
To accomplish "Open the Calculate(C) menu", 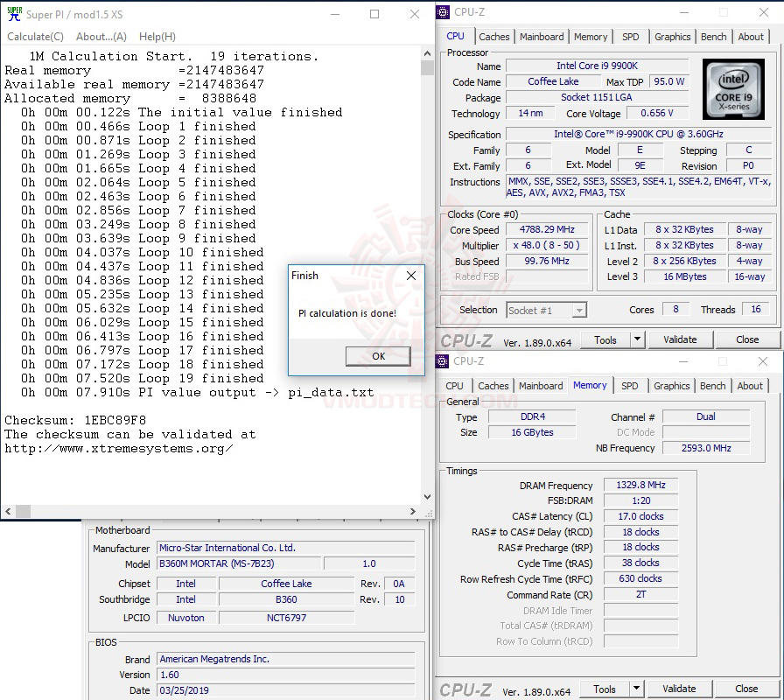I will click(x=36, y=37).
